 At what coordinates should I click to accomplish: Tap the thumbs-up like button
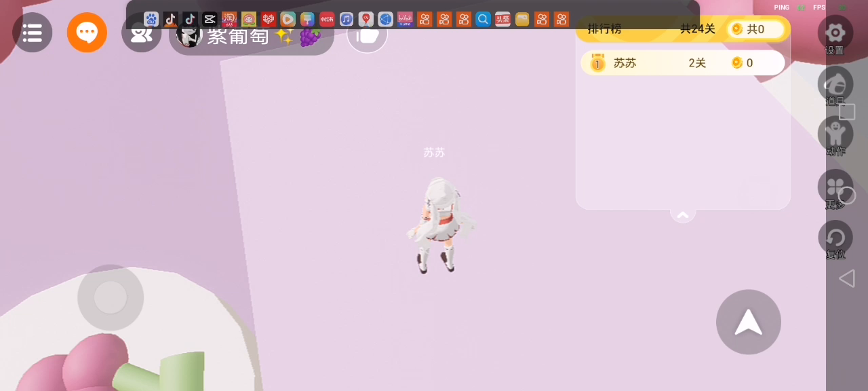click(x=367, y=35)
